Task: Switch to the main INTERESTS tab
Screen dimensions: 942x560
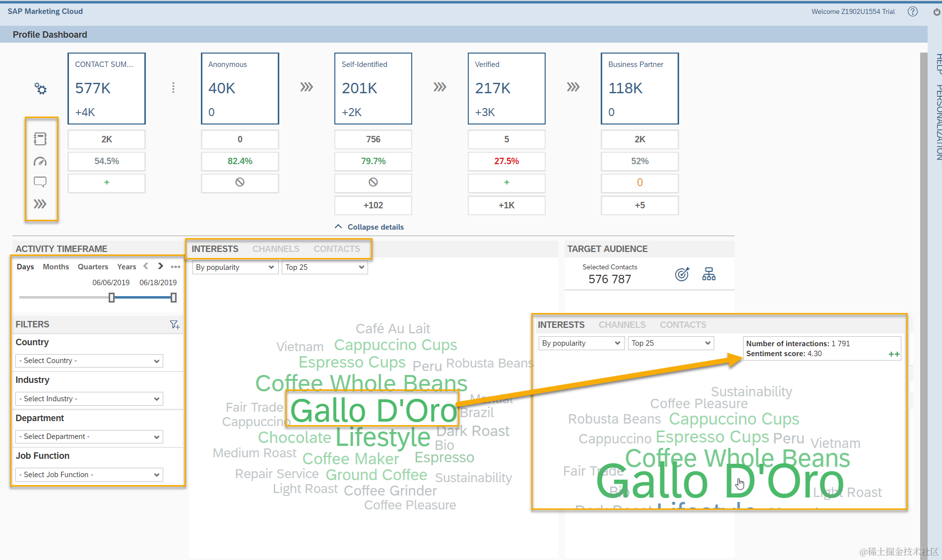Action: 215,249
